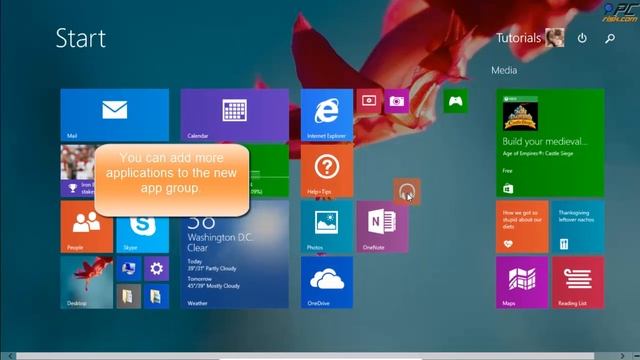
Task: Open the green Xbox Games controller tile
Action: 456,101
